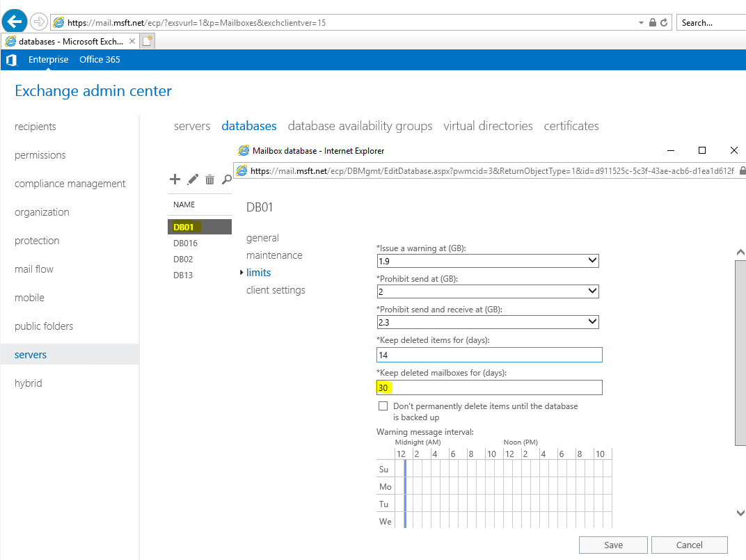Open Prohibit send at dropdown
This screenshot has width=746, height=560.
point(488,291)
